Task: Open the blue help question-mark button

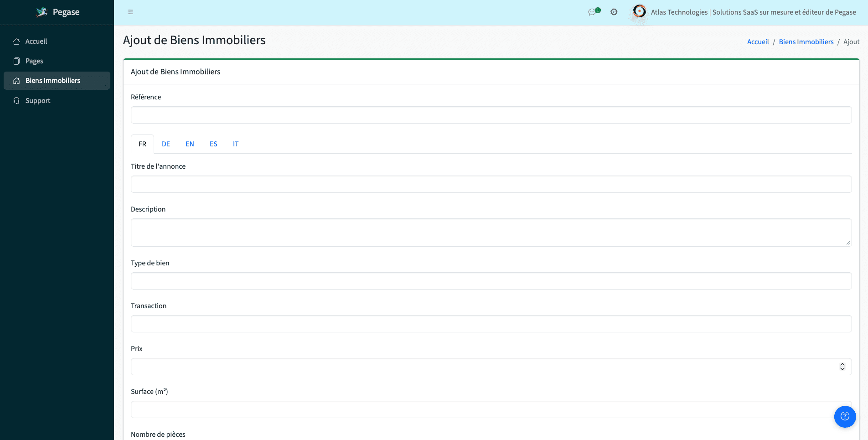Action: click(845, 416)
